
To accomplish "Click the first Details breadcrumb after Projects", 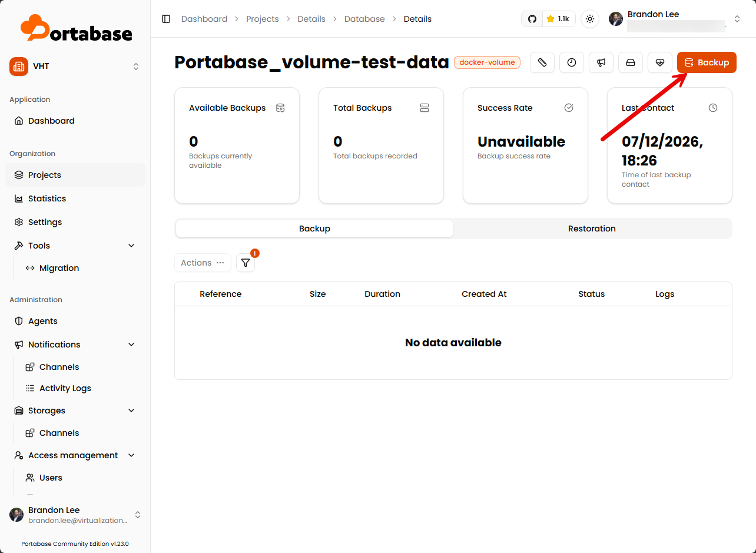I will point(311,19).
